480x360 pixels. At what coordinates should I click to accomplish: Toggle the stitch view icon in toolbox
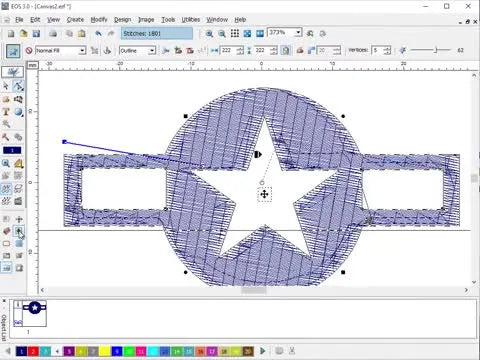(x=6, y=189)
